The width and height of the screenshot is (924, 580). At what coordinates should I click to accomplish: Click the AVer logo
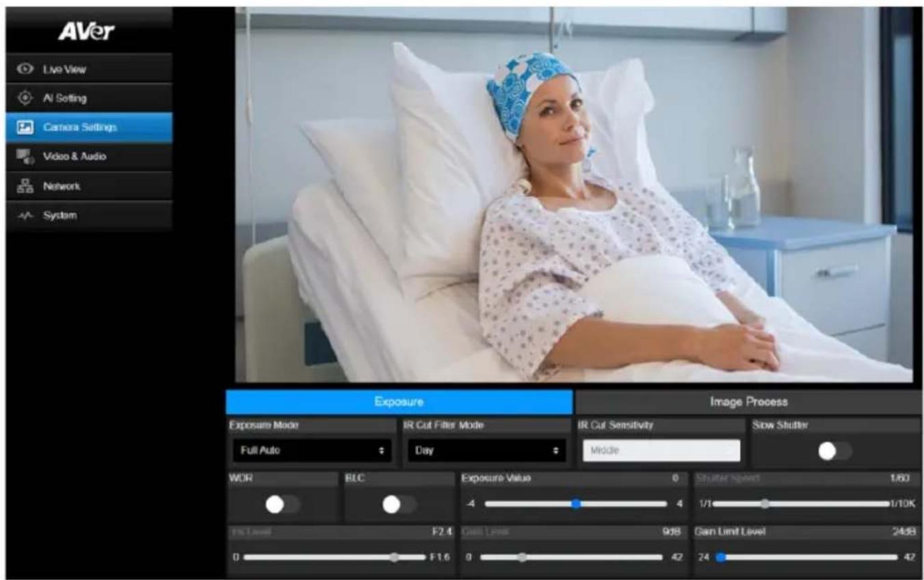pos(88,33)
